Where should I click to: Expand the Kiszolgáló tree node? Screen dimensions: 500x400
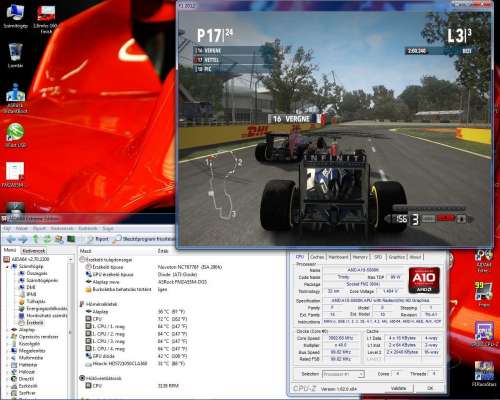click(7, 344)
